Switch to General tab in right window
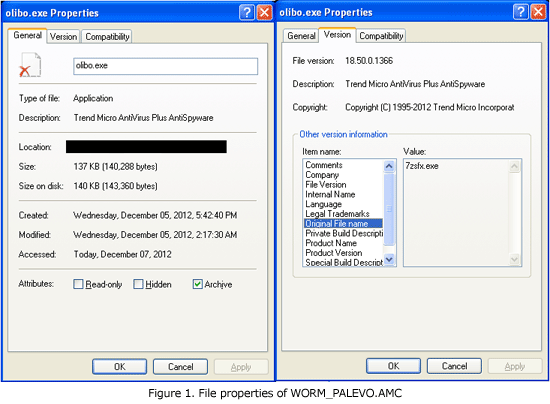550x404 pixels. 301,36
